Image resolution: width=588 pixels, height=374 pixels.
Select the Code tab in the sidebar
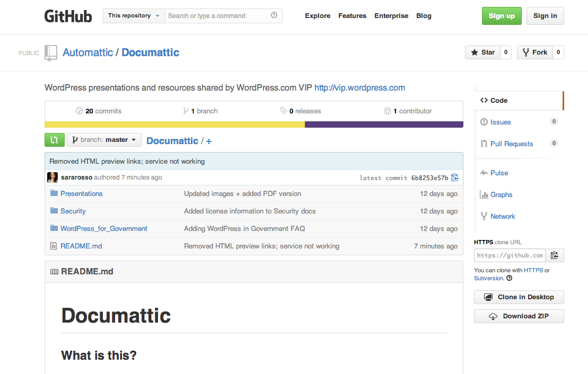coord(519,101)
